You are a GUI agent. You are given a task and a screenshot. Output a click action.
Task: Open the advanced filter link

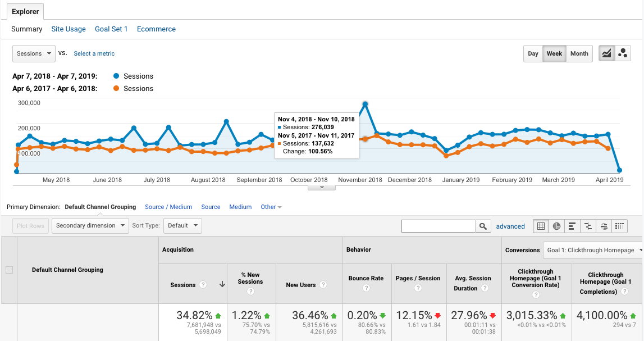510,226
